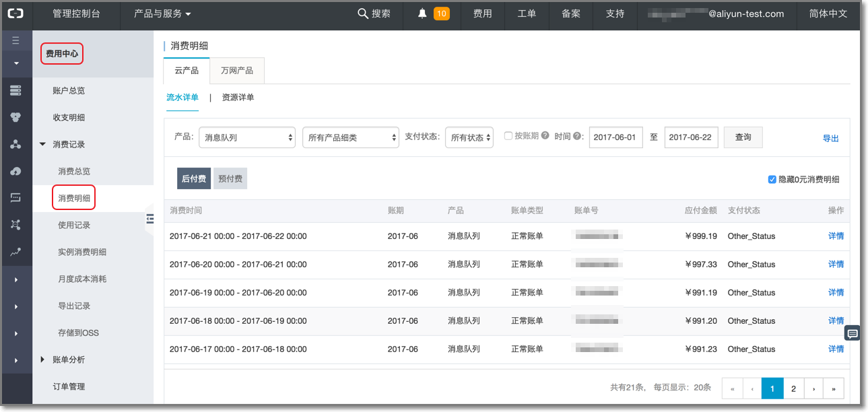Open the 支持 top menu
This screenshot has height=412, width=868.
tap(615, 13)
